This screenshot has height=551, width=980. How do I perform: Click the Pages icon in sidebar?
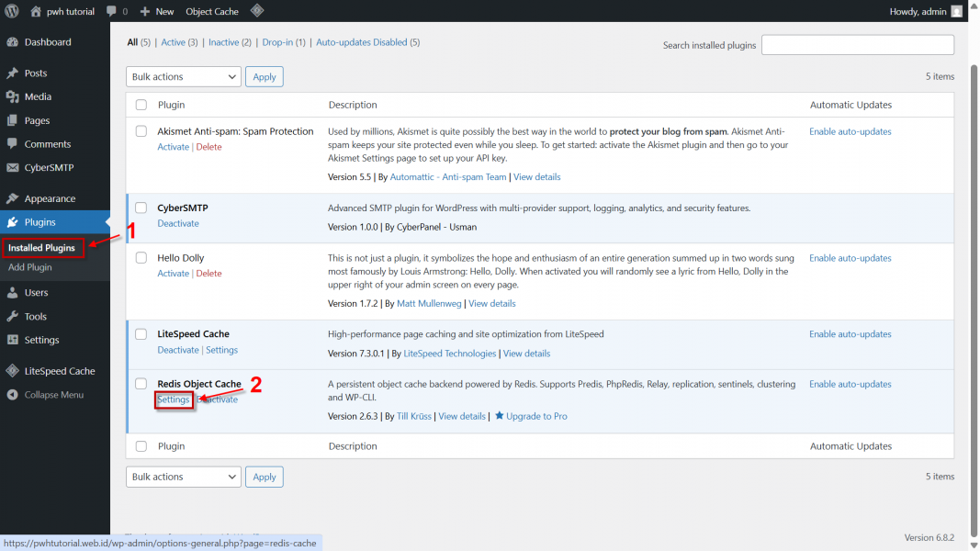pyautogui.click(x=13, y=120)
